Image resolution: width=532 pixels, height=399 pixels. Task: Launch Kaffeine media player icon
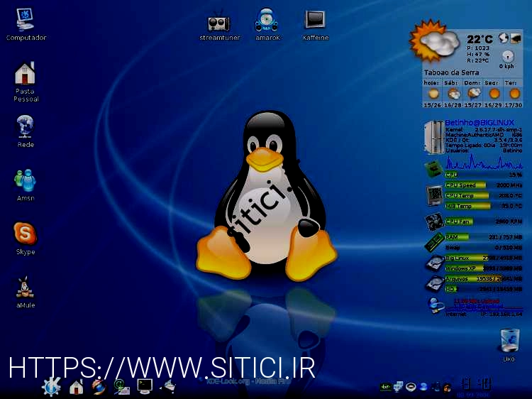coord(315,26)
